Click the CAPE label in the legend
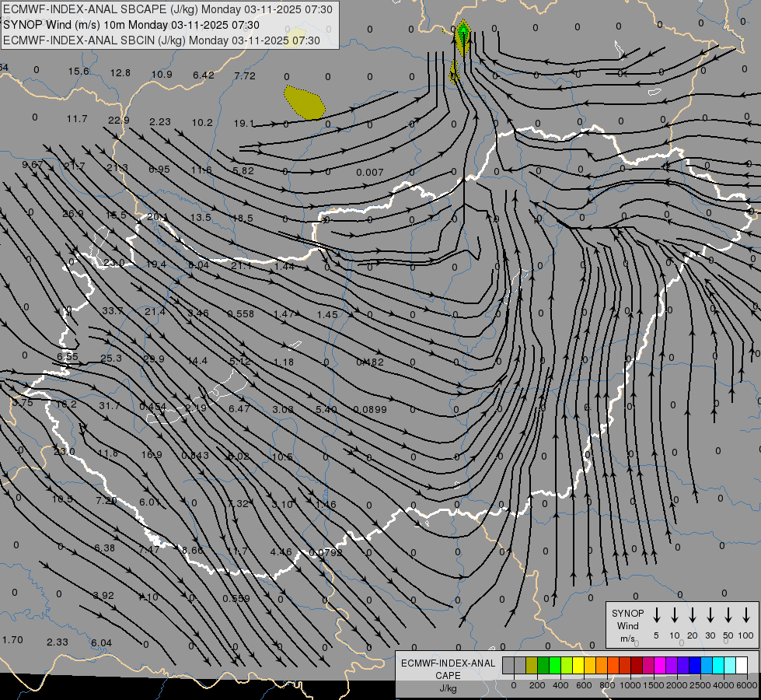Image resolution: width=761 pixels, height=700 pixels. (448, 676)
